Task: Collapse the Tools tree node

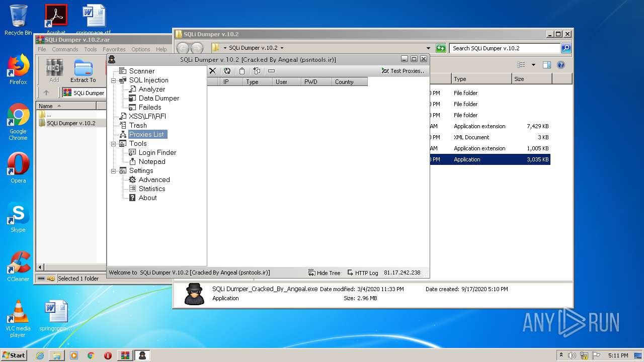Action: (114, 144)
